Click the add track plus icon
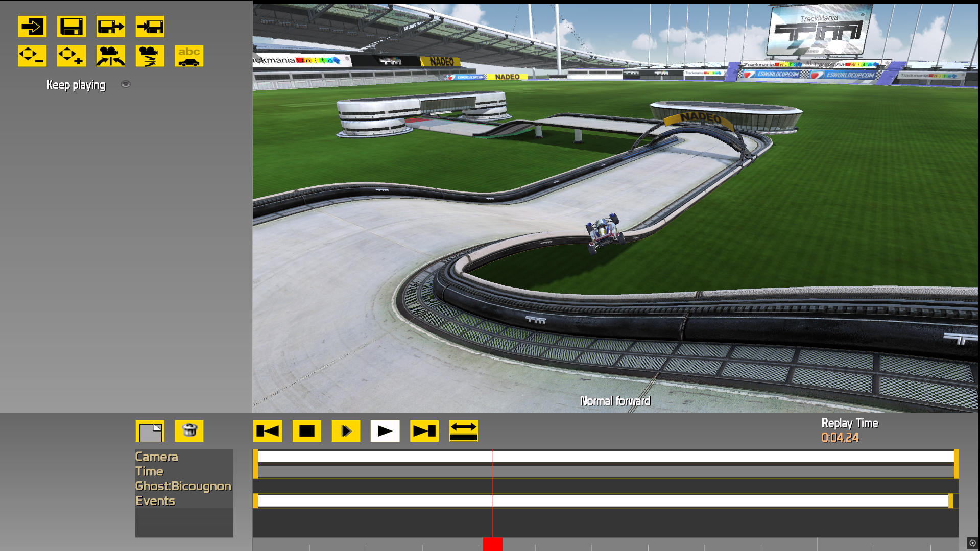 pos(71,56)
